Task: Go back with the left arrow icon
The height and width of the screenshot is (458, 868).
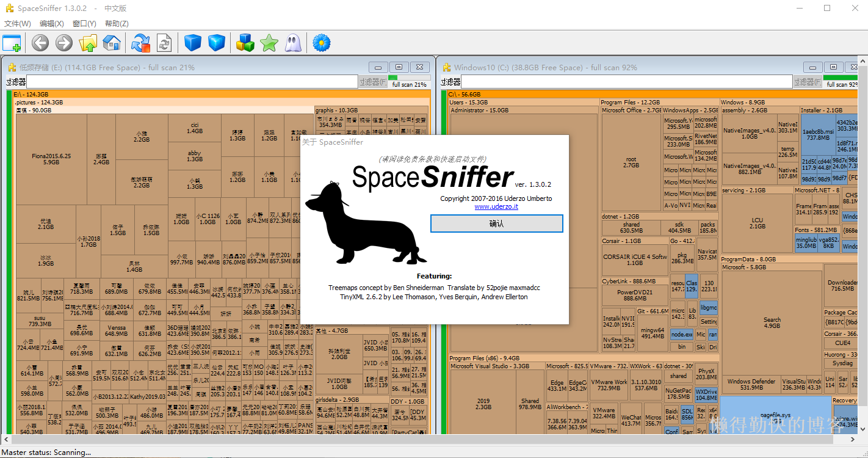Action: click(40, 43)
